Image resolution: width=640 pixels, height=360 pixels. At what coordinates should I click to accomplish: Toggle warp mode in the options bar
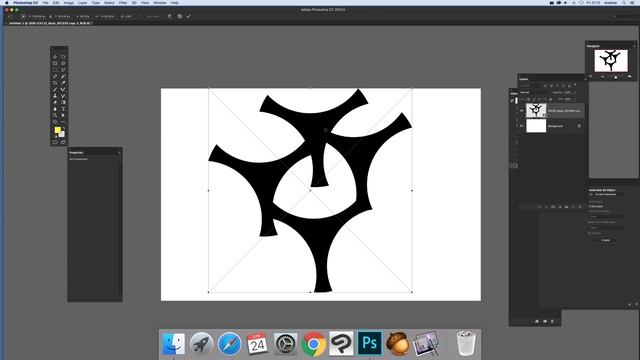(x=169, y=16)
